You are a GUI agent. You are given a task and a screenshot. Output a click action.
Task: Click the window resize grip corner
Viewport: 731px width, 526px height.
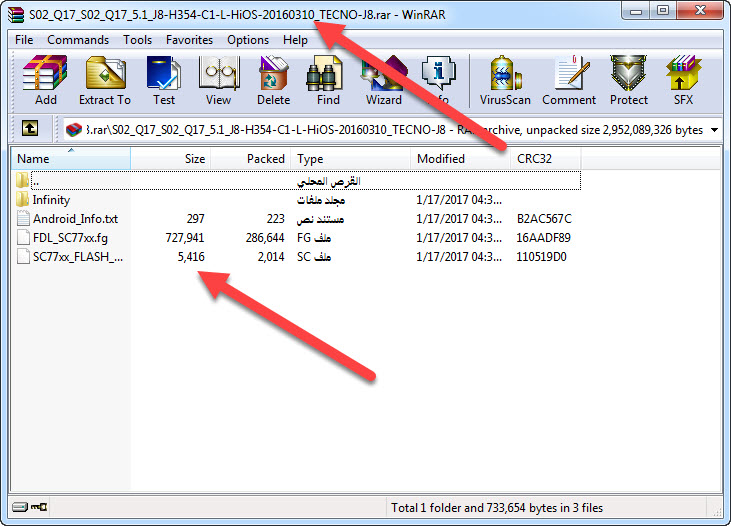pos(717,511)
